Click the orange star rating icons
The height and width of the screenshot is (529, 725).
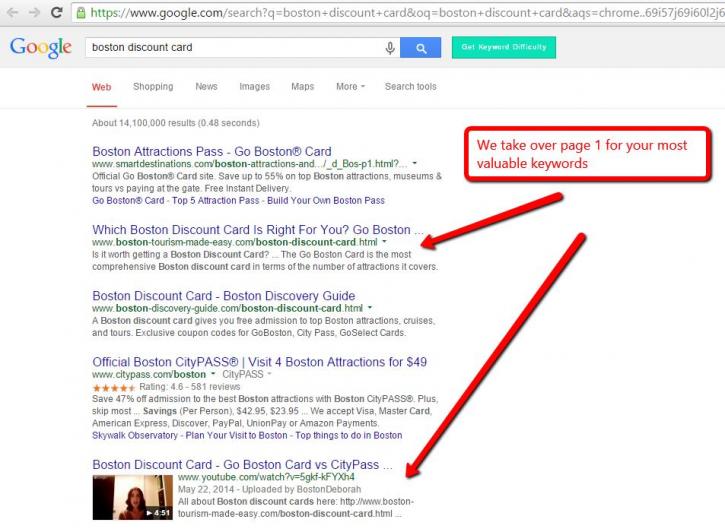click(114, 388)
